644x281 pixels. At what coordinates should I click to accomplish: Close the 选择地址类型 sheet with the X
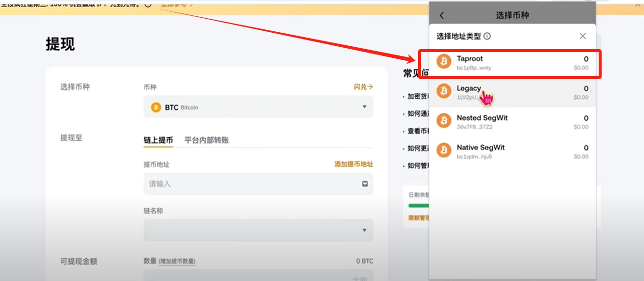[x=583, y=36]
